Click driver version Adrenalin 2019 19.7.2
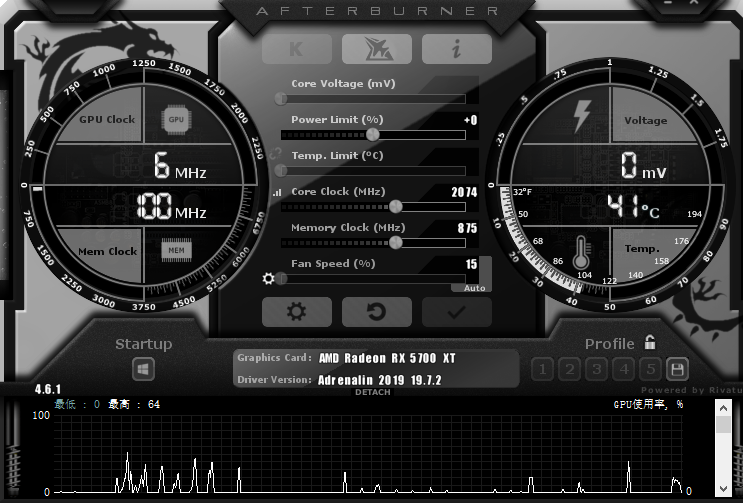The width and height of the screenshot is (743, 503). (x=380, y=380)
